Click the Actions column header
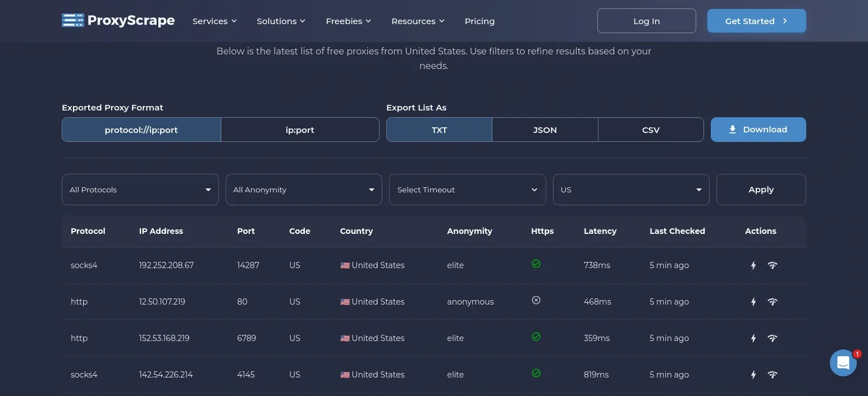 pyautogui.click(x=761, y=231)
